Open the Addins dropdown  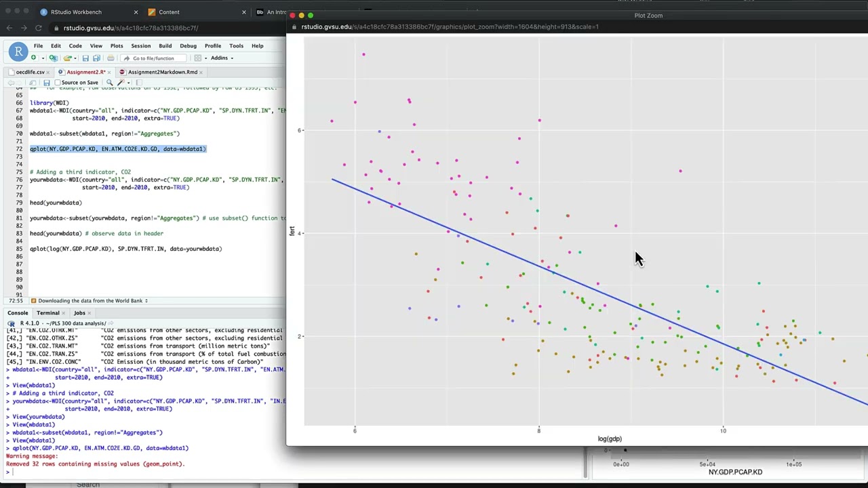222,58
